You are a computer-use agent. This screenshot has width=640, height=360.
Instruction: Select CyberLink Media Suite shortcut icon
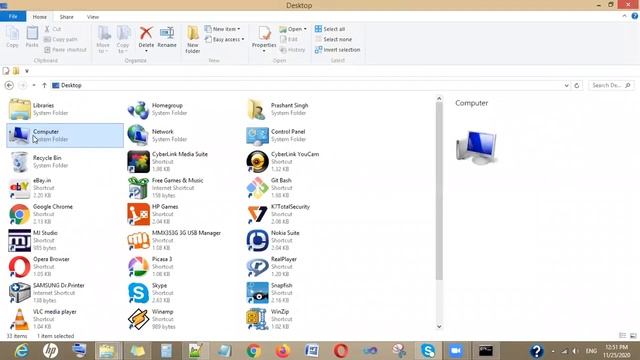tap(138, 162)
